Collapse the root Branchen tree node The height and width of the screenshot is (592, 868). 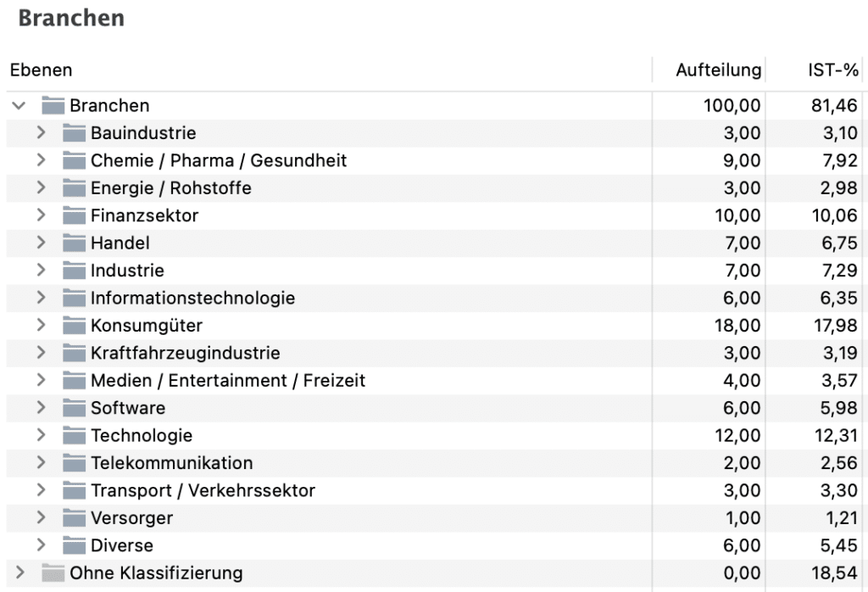click(x=20, y=106)
